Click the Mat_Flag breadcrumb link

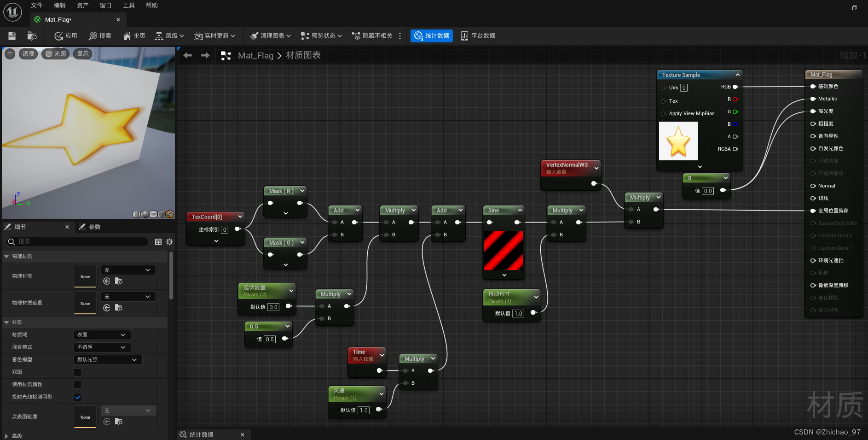255,56
